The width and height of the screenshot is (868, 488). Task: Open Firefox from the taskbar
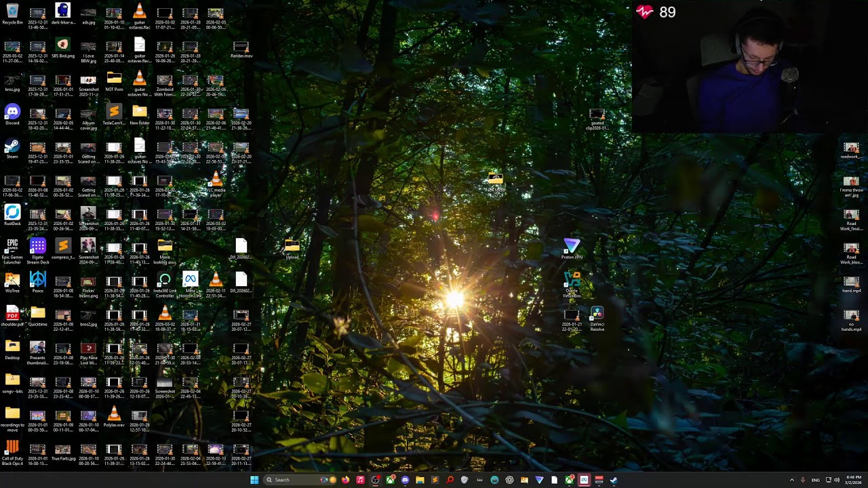click(x=345, y=480)
